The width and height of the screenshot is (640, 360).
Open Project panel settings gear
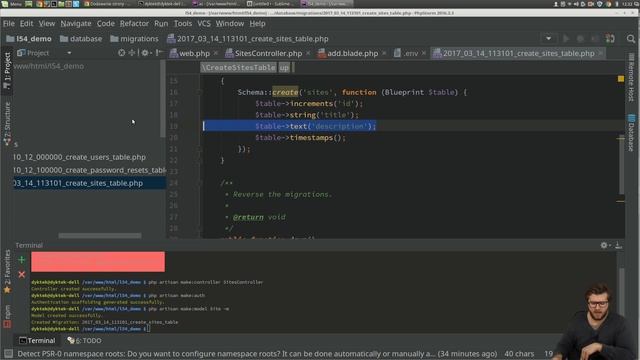(146, 53)
